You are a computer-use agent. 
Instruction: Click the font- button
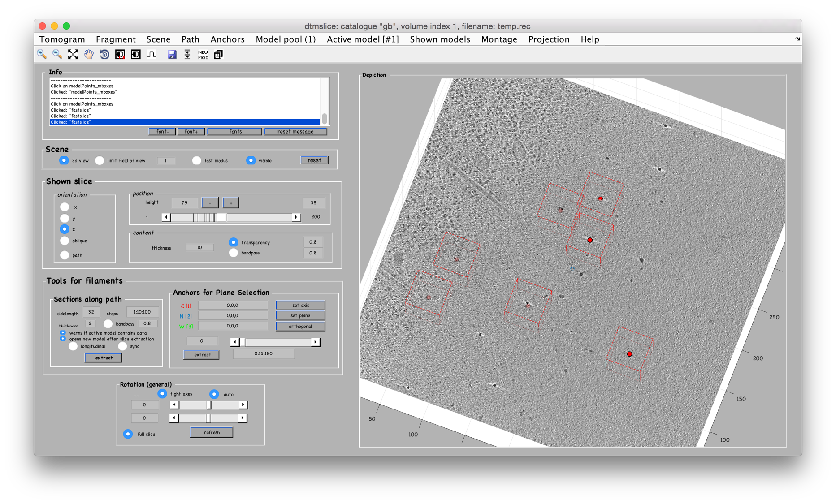[162, 132]
